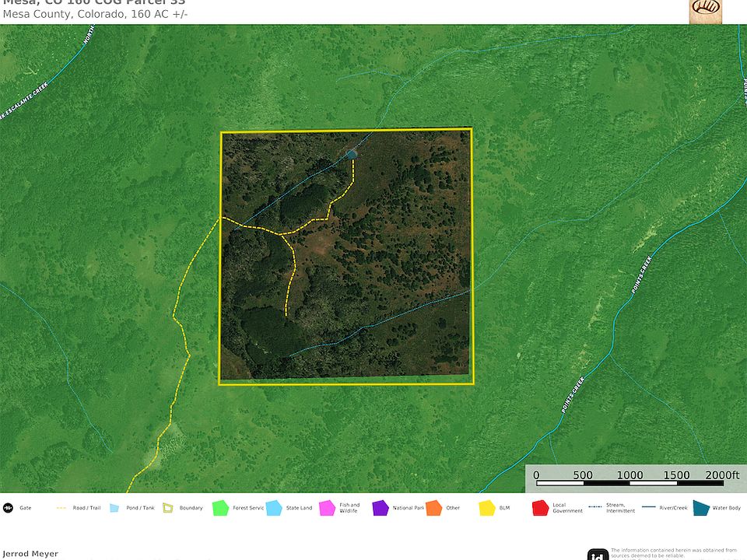This screenshot has height=560, width=747.
Task: Select the purple National Park swatch
Action: click(381, 508)
